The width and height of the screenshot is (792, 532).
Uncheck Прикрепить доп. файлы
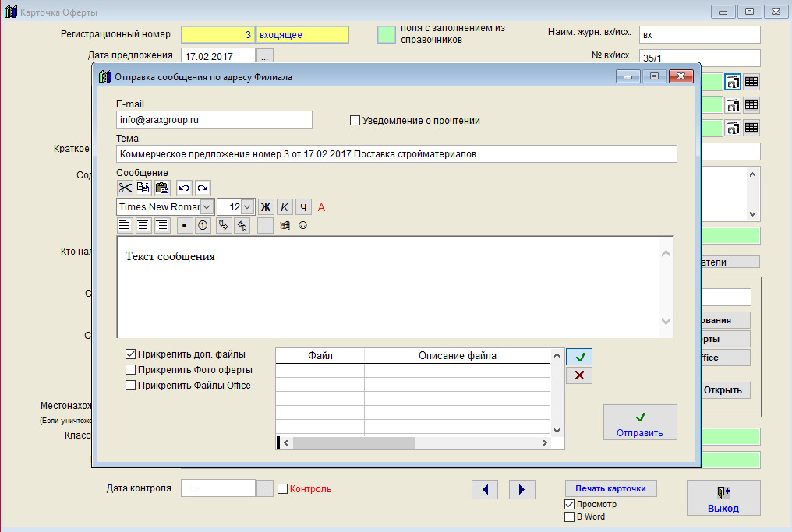point(131,354)
